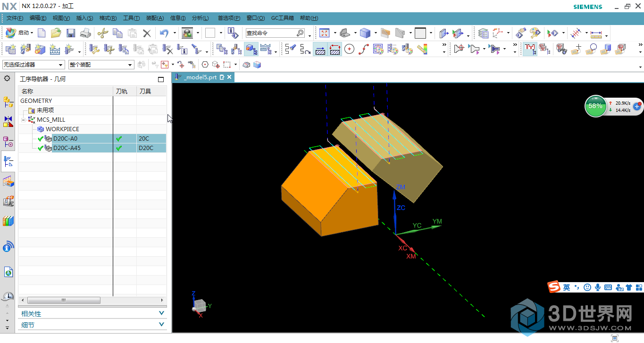Sort by the 名称 column header

pos(66,91)
